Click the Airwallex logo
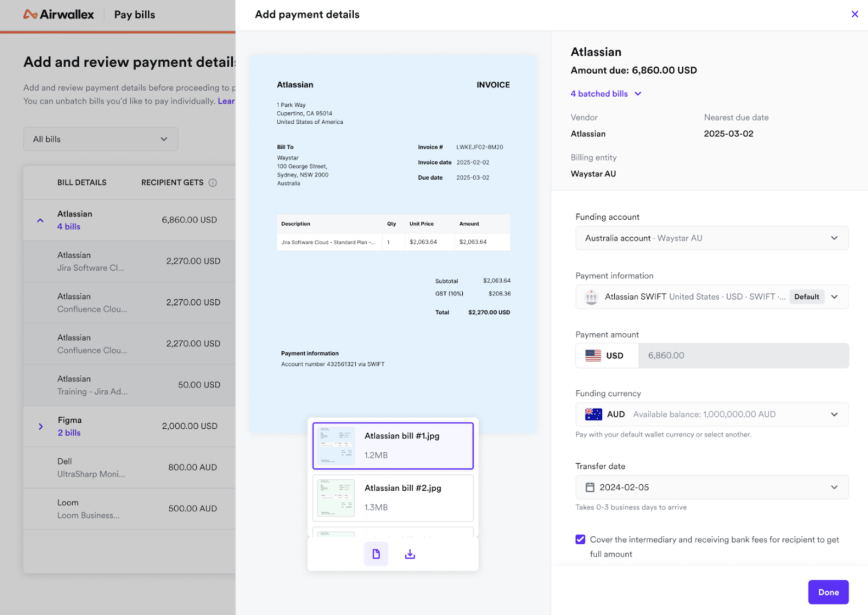This screenshot has height=615, width=868. [x=59, y=15]
